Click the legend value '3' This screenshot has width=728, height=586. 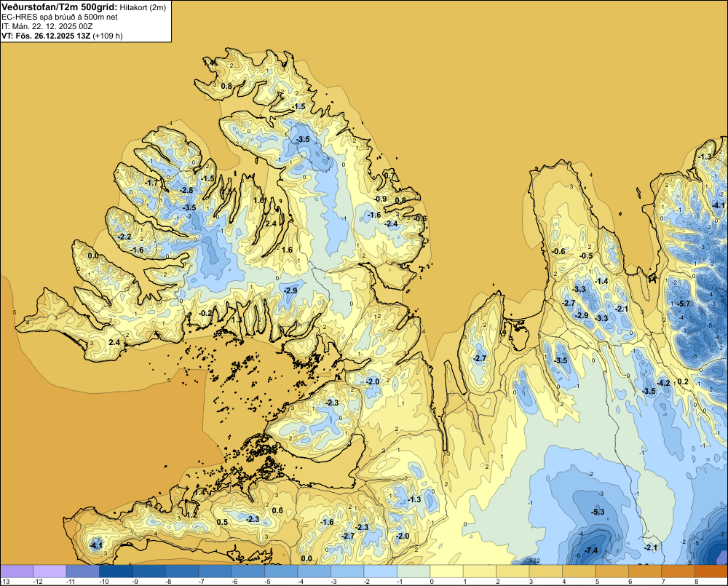click(x=530, y=582)
